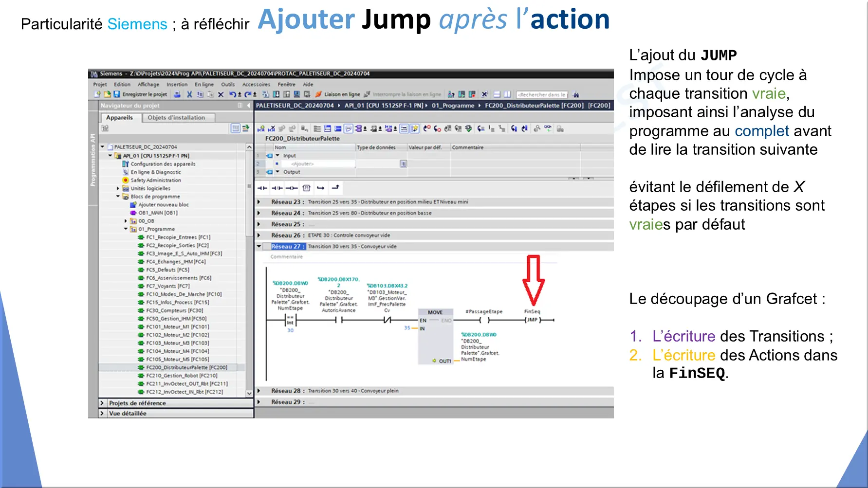Screen dimensions: 868x488
Task: Click the highlighted overview icon in project navigator
Action: pos(235,128)
